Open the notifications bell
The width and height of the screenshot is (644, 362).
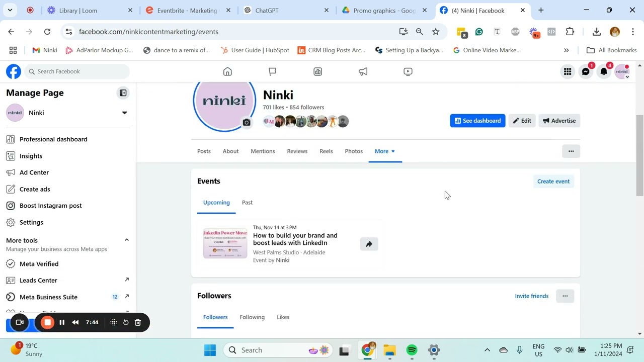(604, 71)
